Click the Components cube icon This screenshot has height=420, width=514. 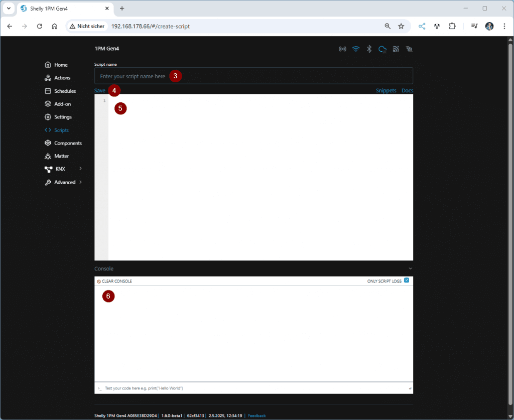47,143
